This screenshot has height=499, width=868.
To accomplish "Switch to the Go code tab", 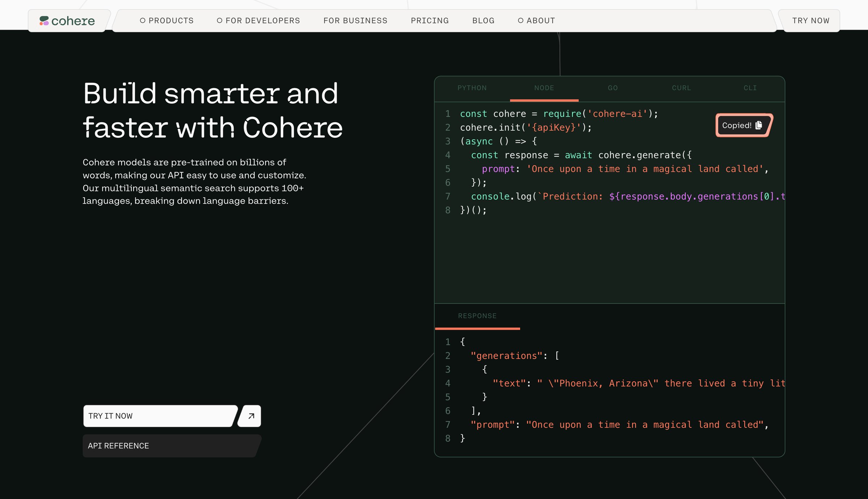I will tap(613, 88).
